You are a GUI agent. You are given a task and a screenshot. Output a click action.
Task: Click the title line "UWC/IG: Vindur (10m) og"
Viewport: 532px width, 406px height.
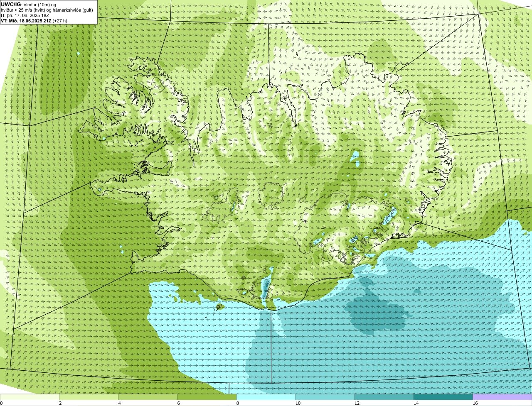click(28, 4)
